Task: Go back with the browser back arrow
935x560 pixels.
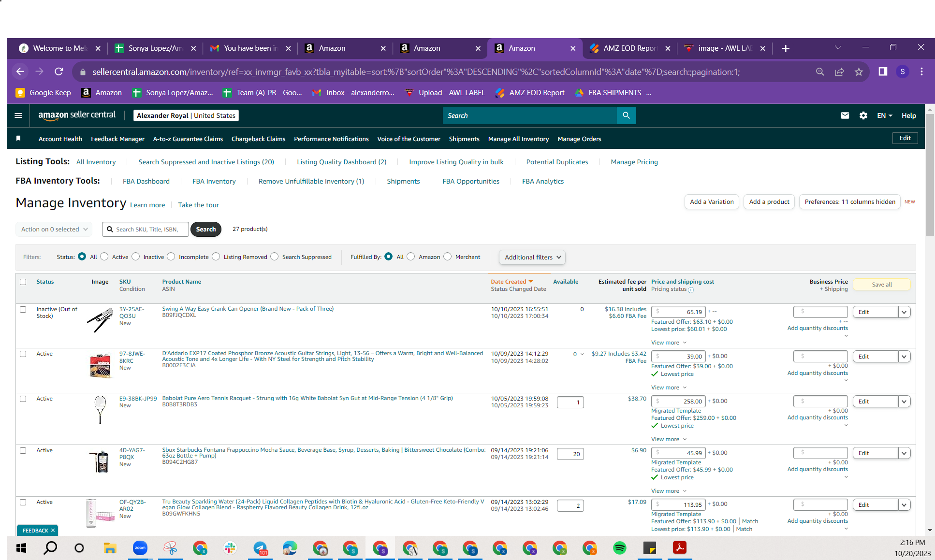Action: [x=20, y=72]
